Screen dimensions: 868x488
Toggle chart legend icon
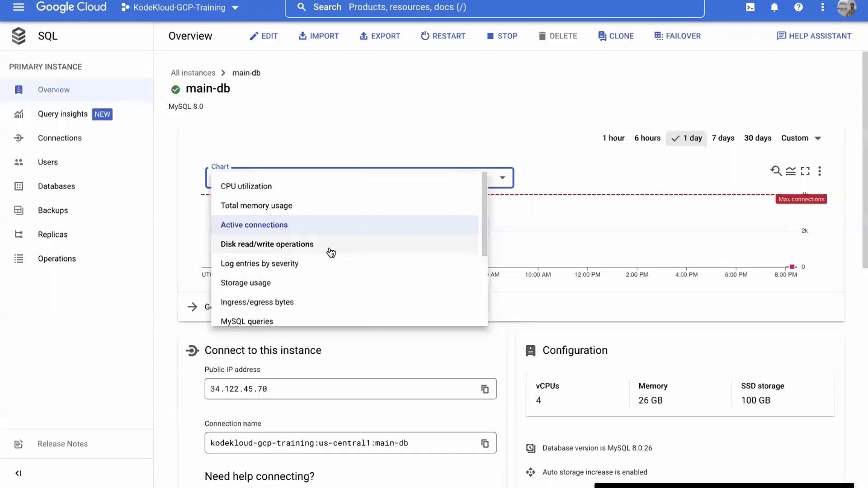point(791,171)
